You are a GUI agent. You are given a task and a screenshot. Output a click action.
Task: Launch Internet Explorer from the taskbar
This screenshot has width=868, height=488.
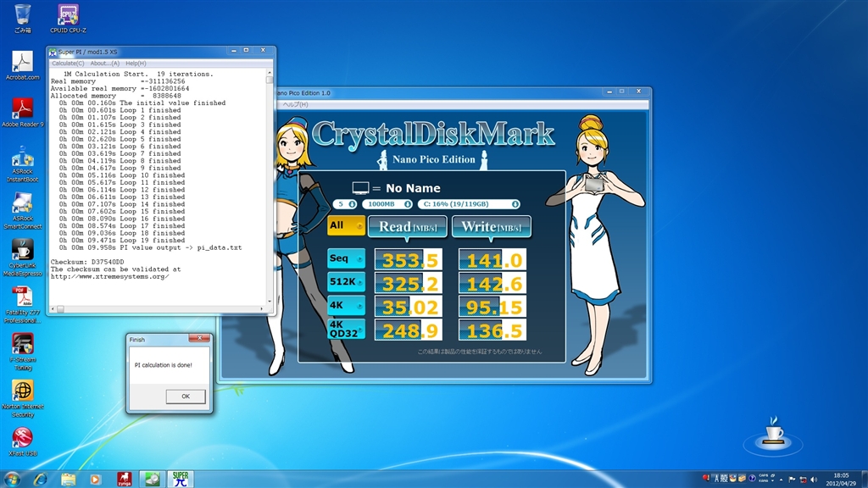pyautogui.click(x=41, y=479)
